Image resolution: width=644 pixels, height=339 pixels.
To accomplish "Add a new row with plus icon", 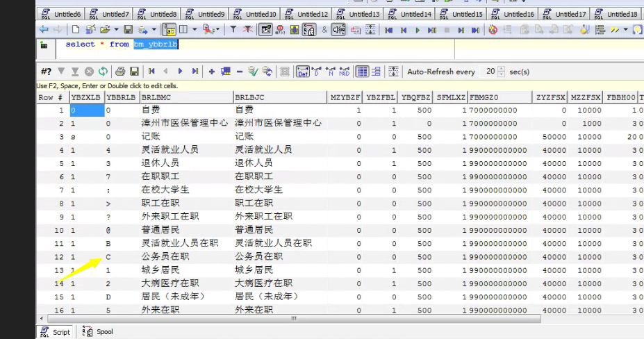I will [x=211, y=72].
